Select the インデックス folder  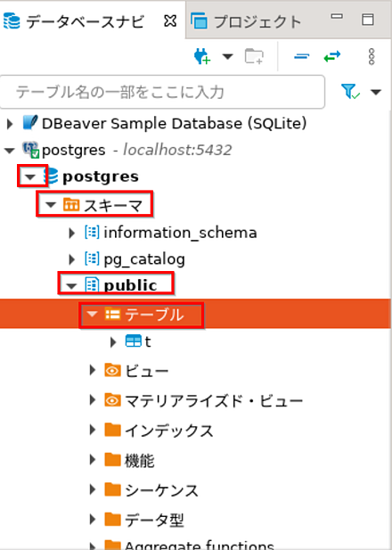pos(159,431)
